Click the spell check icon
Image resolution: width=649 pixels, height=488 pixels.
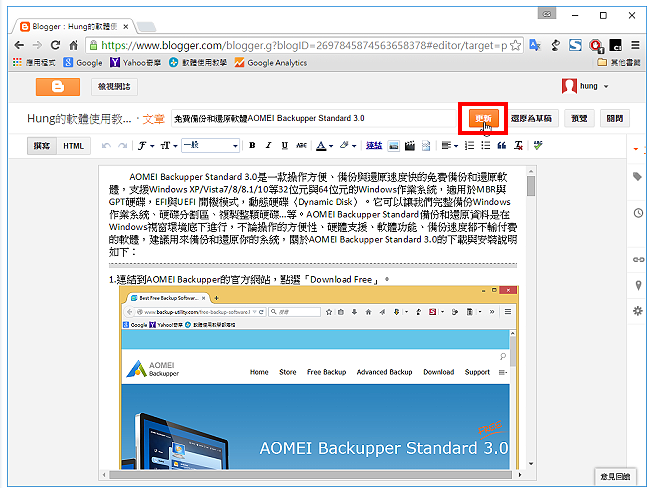[x=538, y=145]
